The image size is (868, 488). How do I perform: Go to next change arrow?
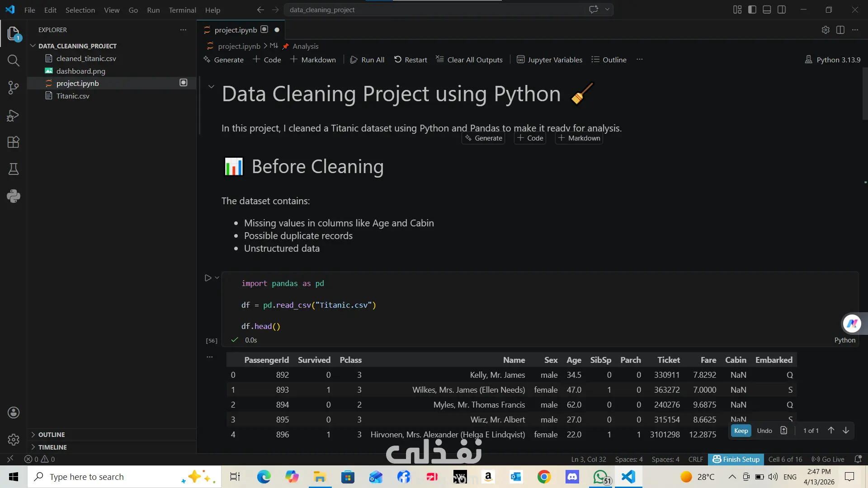pyautogui.click(x=846, y=431)
